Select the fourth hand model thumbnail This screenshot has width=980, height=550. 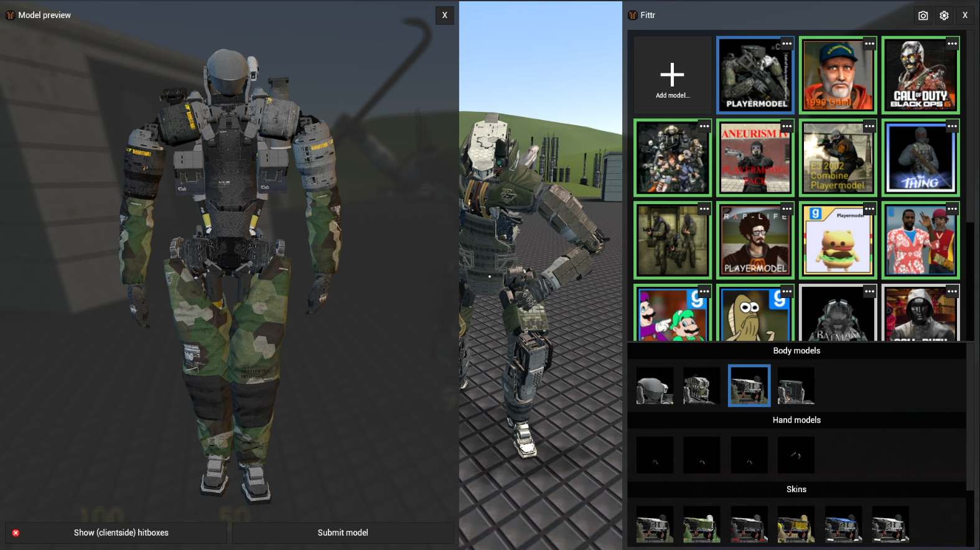tap(796, 455)
